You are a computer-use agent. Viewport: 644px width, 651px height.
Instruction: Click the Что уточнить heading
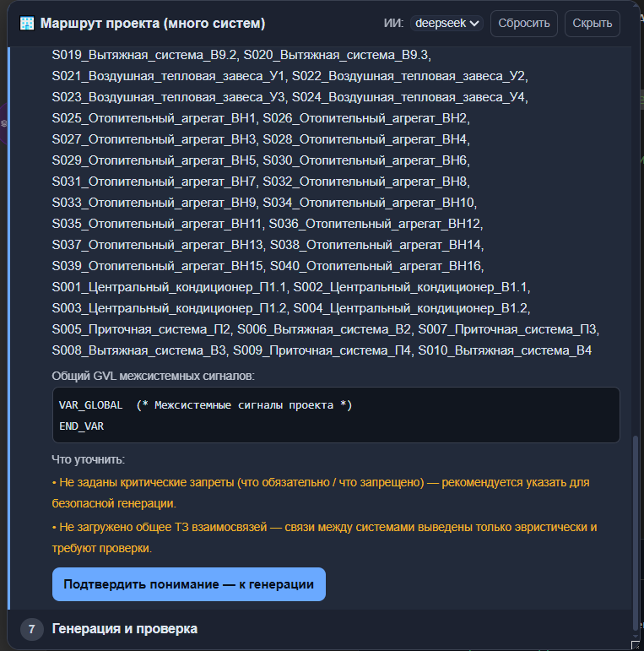point(89,459)
